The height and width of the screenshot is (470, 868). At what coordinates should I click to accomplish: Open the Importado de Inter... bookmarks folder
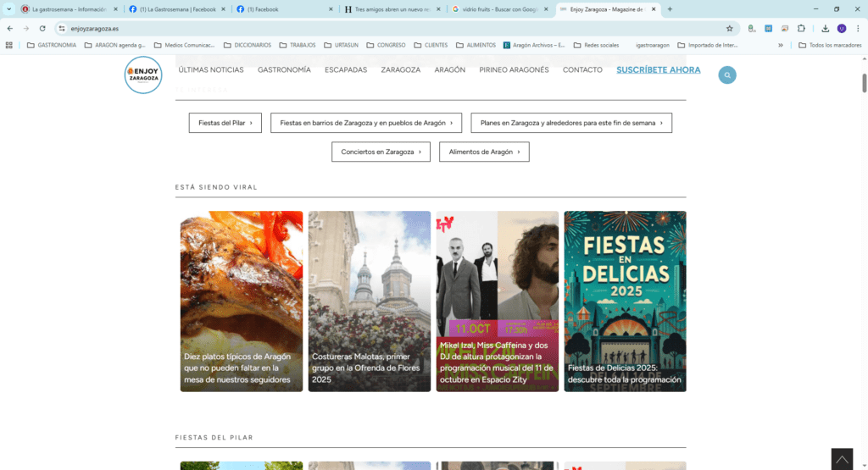click(708, 45)
